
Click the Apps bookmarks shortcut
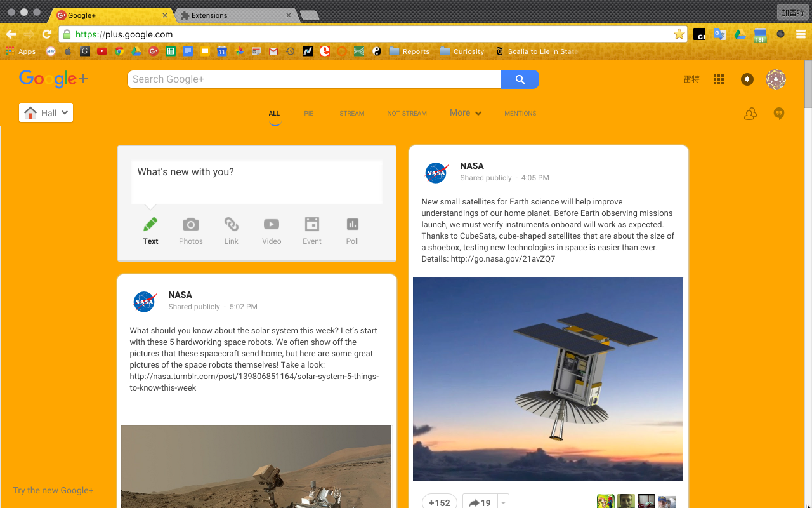21,51
